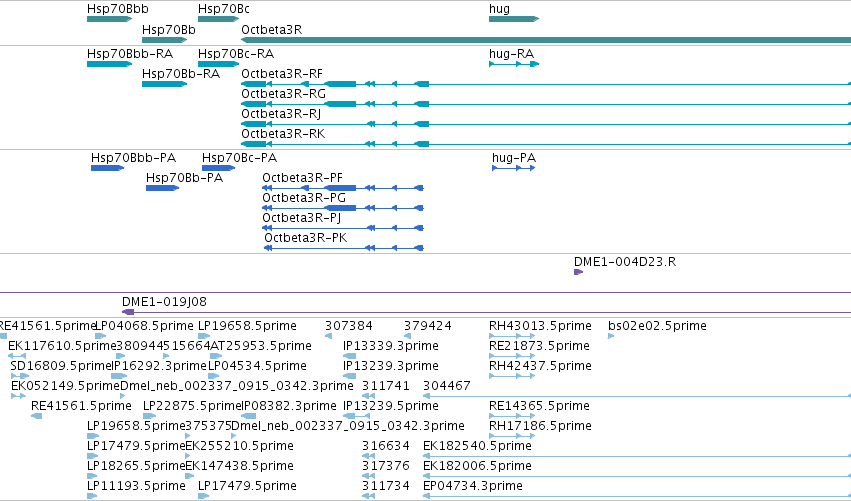Open the 375375 feature
851x501 pixels.
[209, 427]
